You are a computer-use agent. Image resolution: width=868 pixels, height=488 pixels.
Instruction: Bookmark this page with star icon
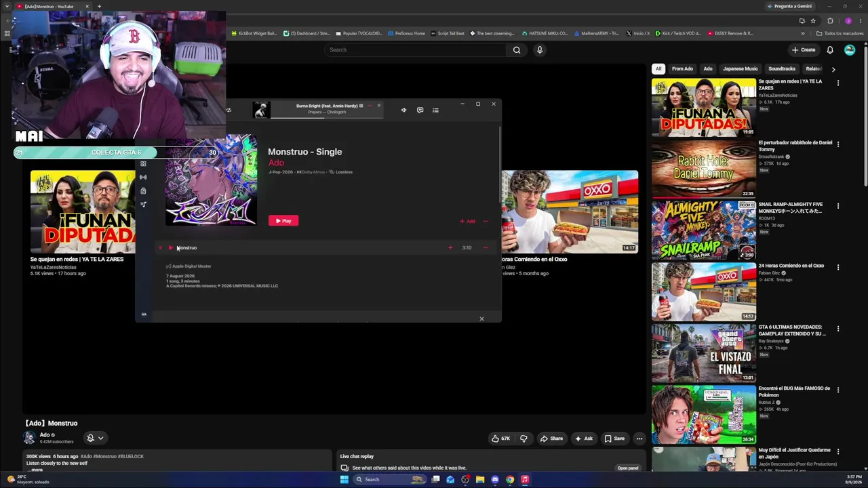pos(813,21)
